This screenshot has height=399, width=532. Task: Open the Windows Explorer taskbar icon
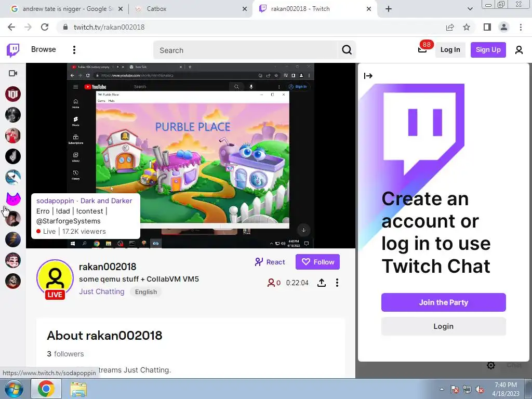78,390
